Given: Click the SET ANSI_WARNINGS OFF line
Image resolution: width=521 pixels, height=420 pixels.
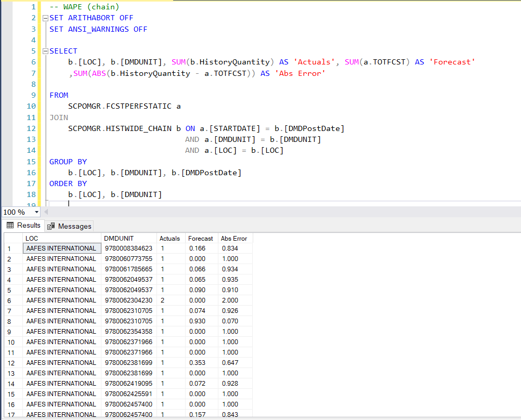Looking at the screenshot, I should pyautogui.click(x=98, y=29).
